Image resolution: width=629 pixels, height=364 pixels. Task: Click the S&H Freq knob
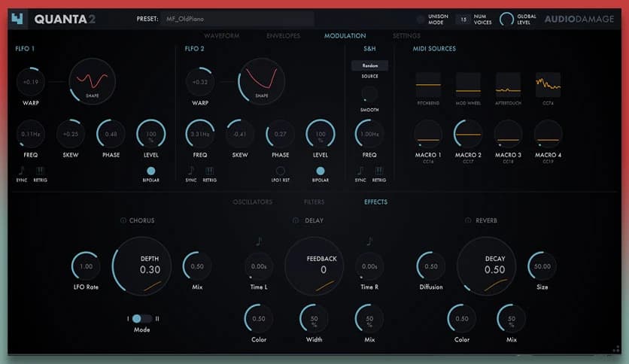coord(369,134)
